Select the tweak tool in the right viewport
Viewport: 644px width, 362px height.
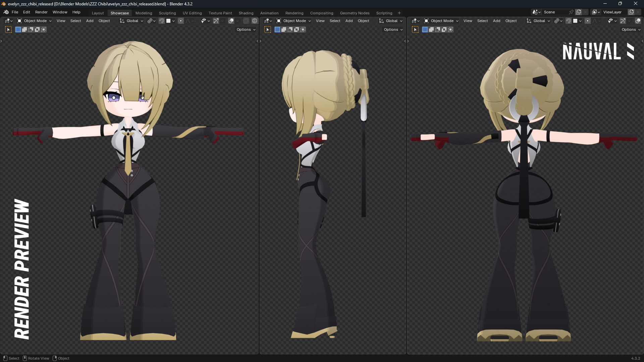pyautogui.click(x=415, y=29)
